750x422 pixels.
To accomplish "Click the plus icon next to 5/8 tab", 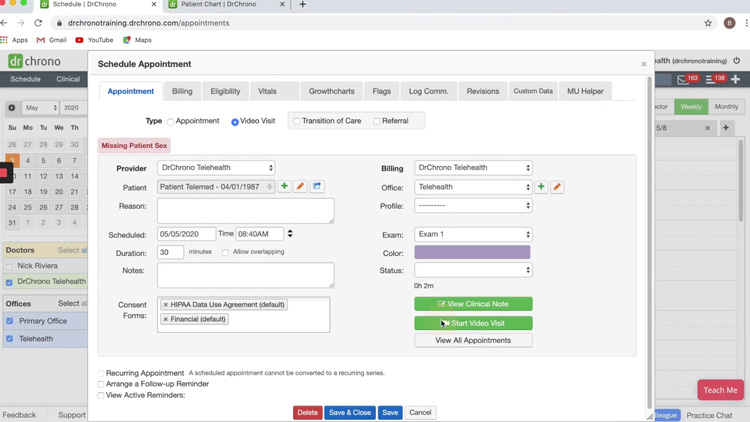I will 726,128.
